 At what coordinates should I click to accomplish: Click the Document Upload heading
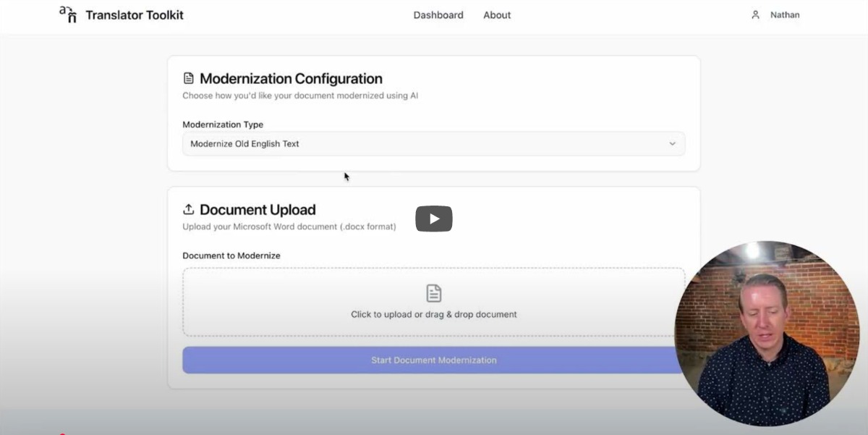click(x=258, y=210)
